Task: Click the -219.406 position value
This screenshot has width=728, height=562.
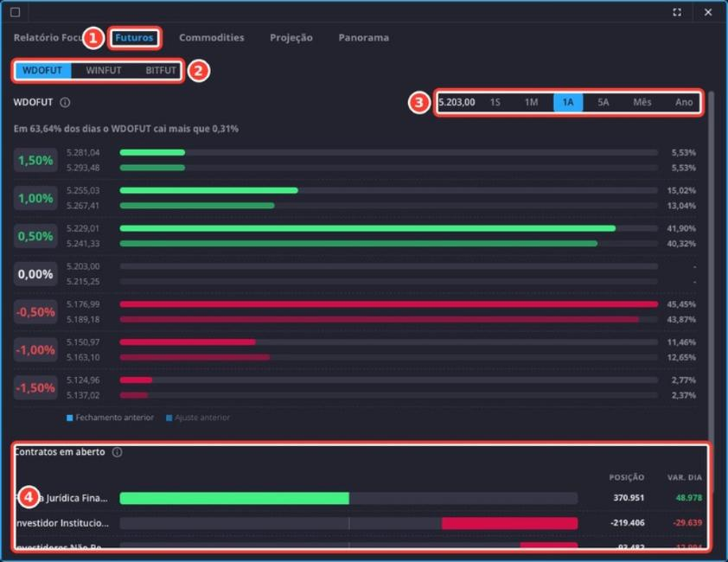Action: [627, 523]
